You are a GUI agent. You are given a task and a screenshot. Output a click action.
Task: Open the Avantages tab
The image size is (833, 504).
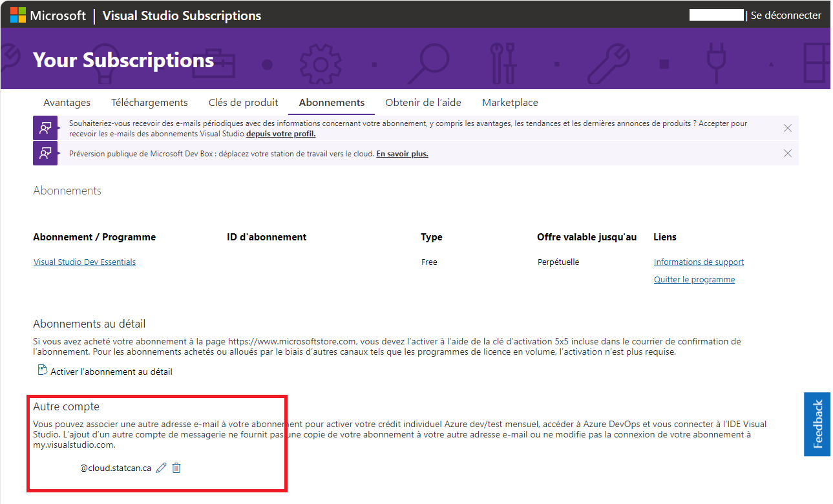(67, 102)
